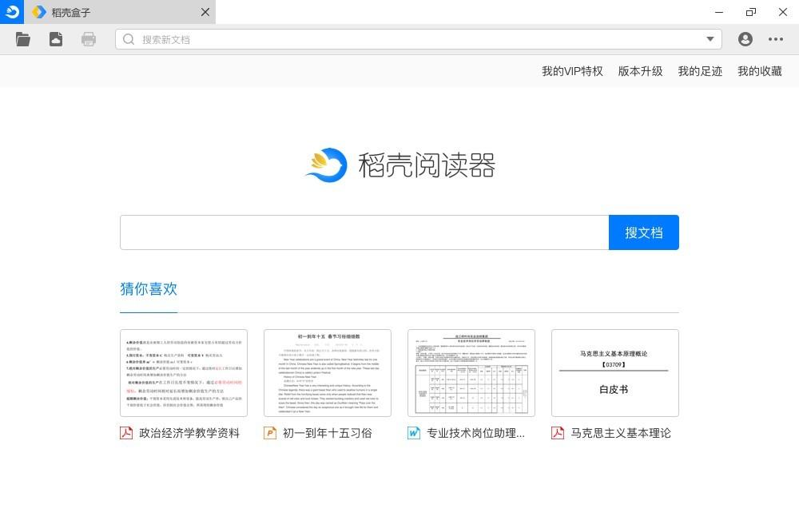Minimize the reader window
The height and width of the screenshot is (532, 799).
pos(719,12)
